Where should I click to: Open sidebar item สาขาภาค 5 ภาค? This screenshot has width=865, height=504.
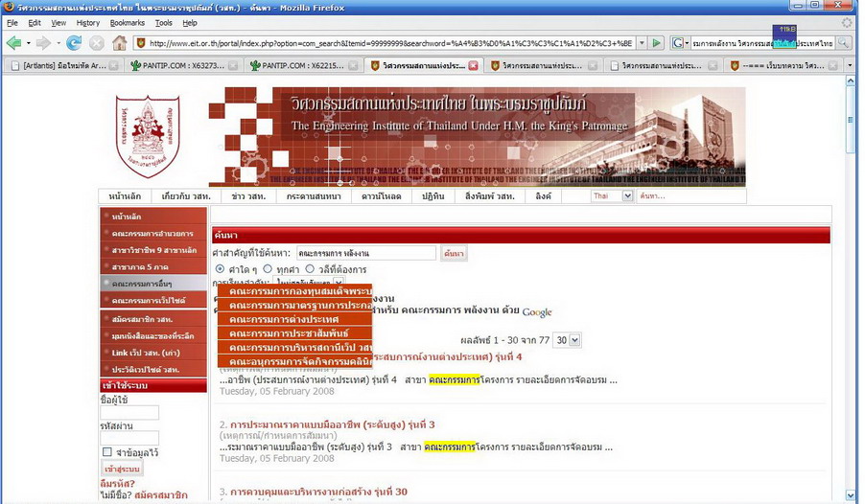[153, 266]
